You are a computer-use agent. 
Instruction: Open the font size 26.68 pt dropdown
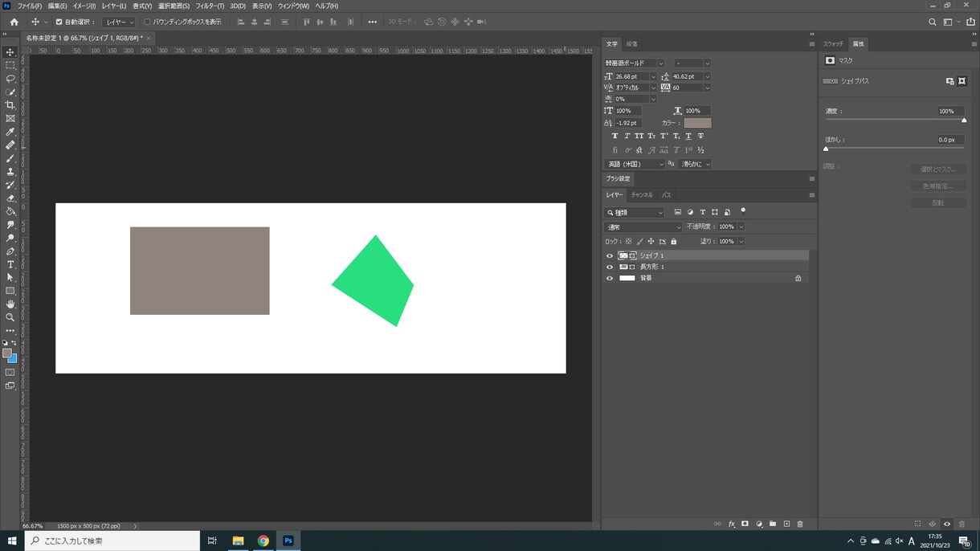tap(653, 76)
